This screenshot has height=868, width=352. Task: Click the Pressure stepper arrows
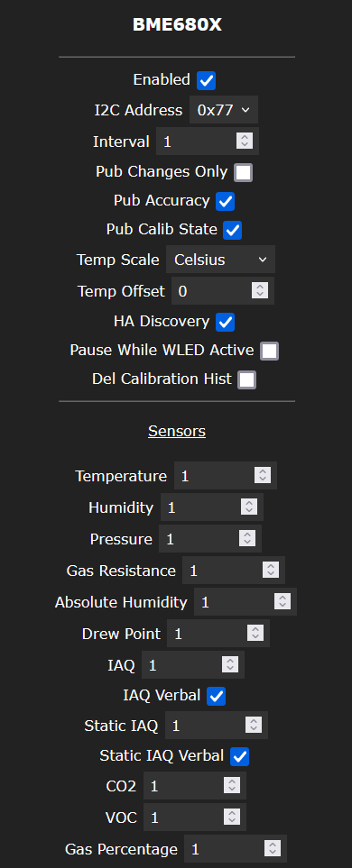[x=247, y=538]
